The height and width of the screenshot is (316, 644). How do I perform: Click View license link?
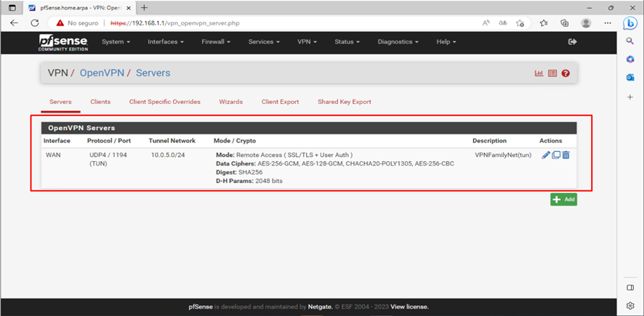click(x=409, y=307)
